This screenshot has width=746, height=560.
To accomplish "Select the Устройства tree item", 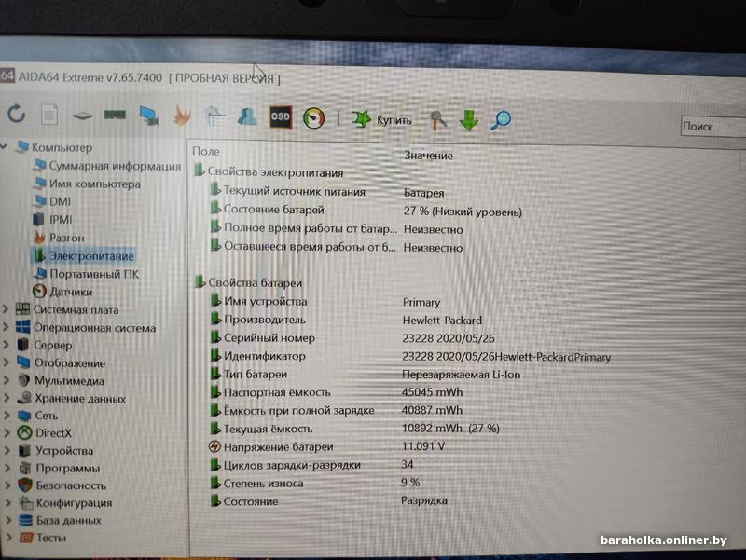I will click(56, 450).
